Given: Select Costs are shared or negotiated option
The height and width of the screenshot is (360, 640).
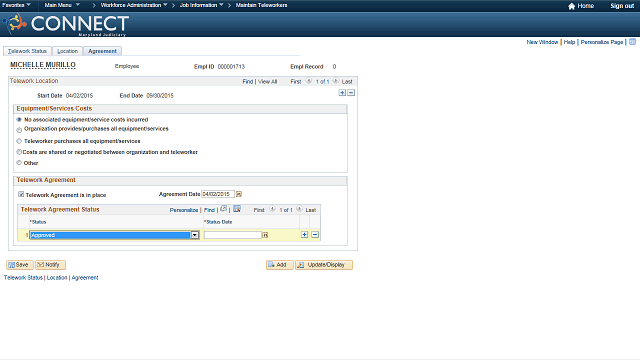Looking at the screenshot, I should (19, 152).
